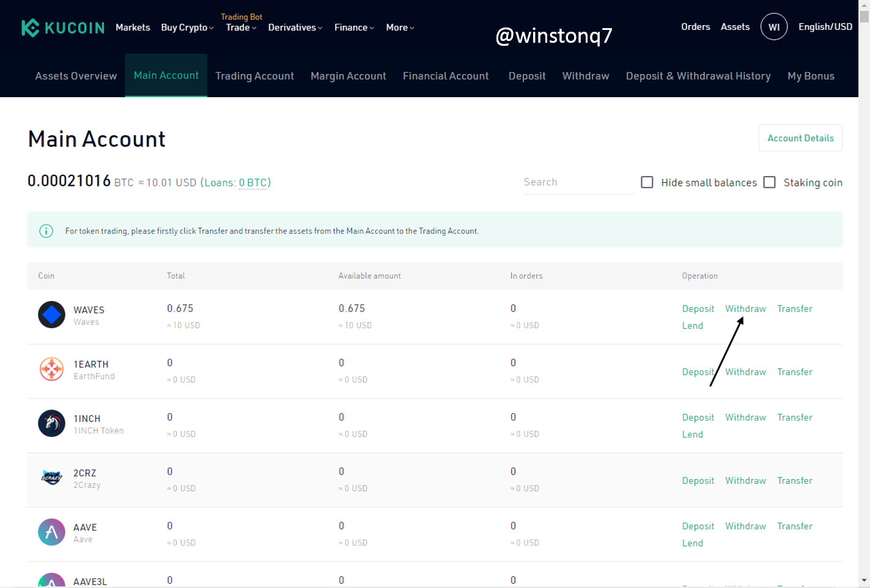Click Transfer for 1EARTH
The width and height of the screenshot is (870, 588).
tap(795, 372)
